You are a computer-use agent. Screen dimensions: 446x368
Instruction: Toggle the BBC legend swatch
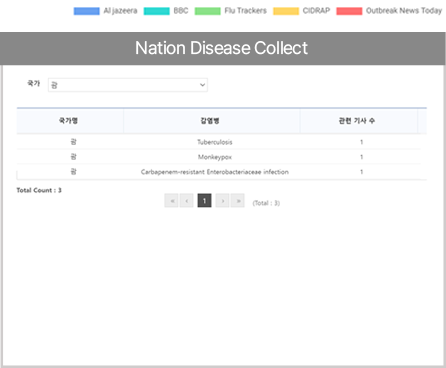tap(157, 11)
